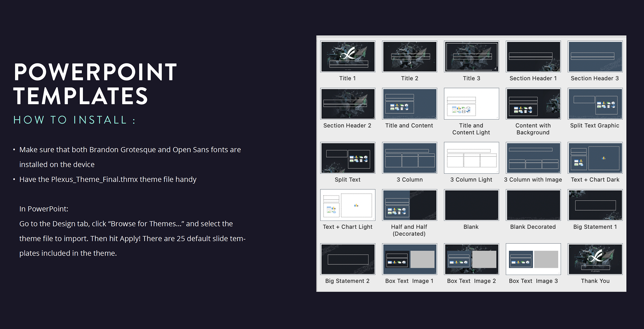Select the Box Text Image 2 layout

[471, 259]
